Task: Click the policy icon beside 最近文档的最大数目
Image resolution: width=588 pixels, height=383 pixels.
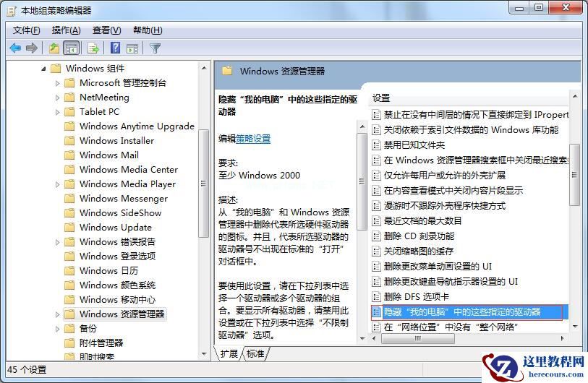Action: (376, 220)
